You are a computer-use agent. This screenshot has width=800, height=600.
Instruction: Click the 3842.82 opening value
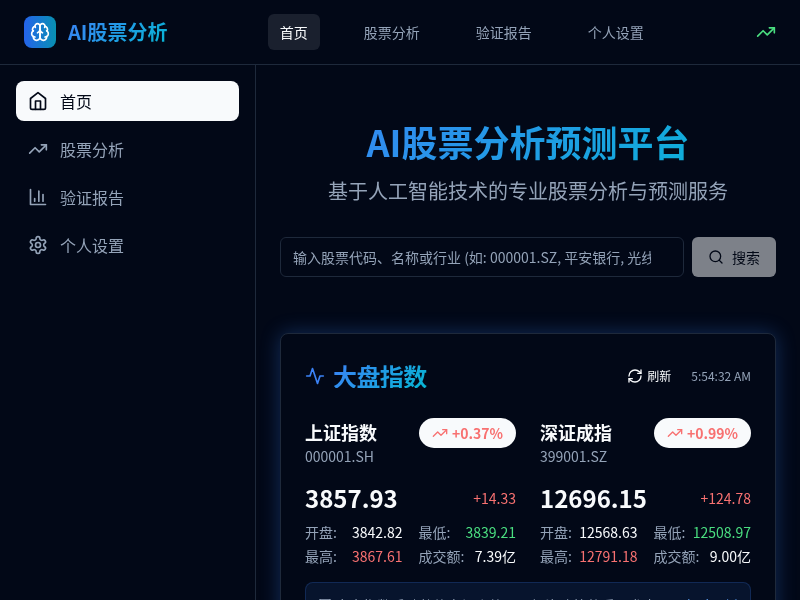(377, 533)
